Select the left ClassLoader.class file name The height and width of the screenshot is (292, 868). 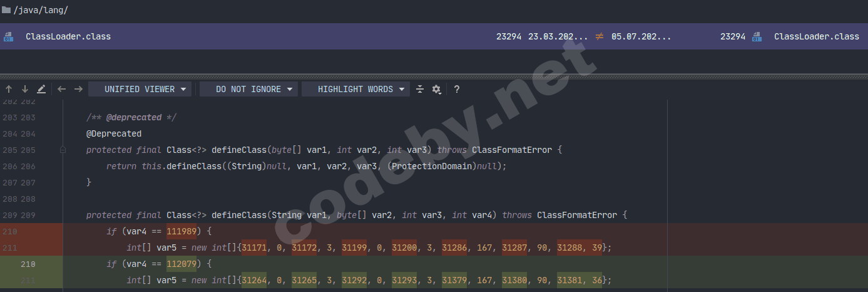click(x=68, y=36)
